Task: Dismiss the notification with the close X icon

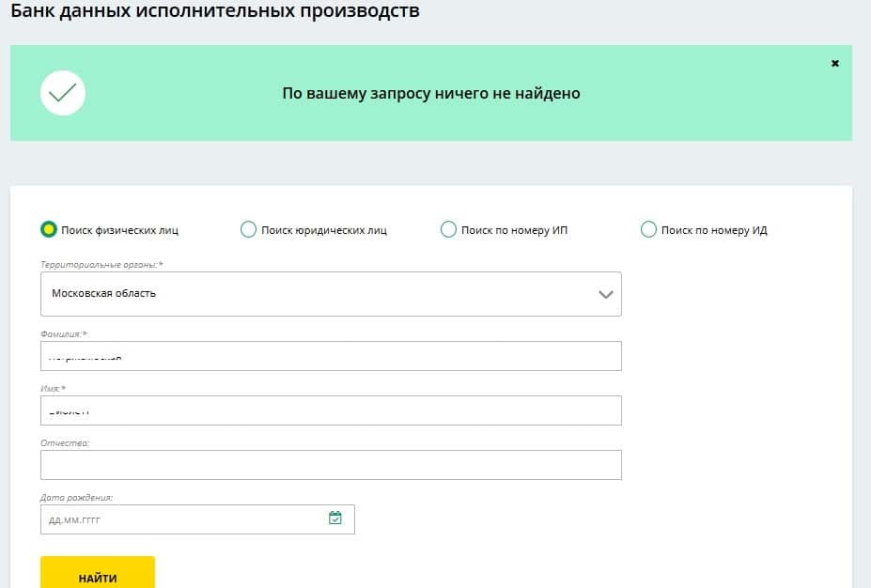Action: point(834,63)
